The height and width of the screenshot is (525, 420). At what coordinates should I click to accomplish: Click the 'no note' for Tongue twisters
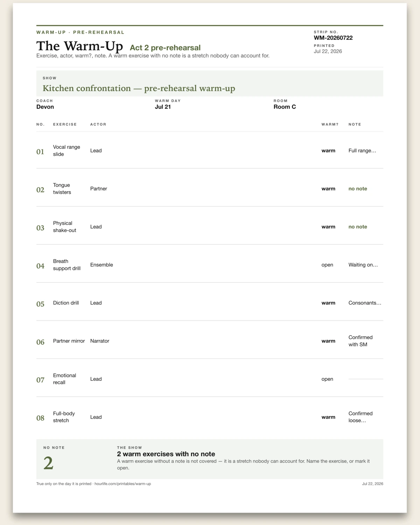coord(358,189)
